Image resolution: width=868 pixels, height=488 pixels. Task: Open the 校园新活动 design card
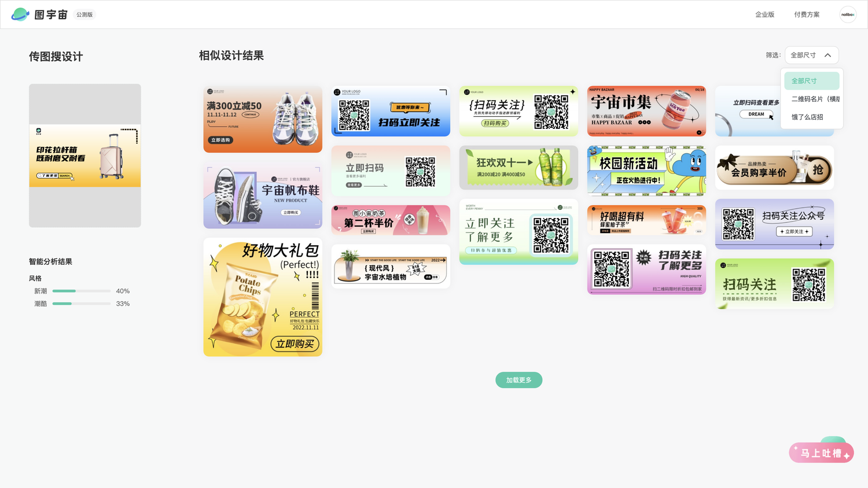(646, 171)
